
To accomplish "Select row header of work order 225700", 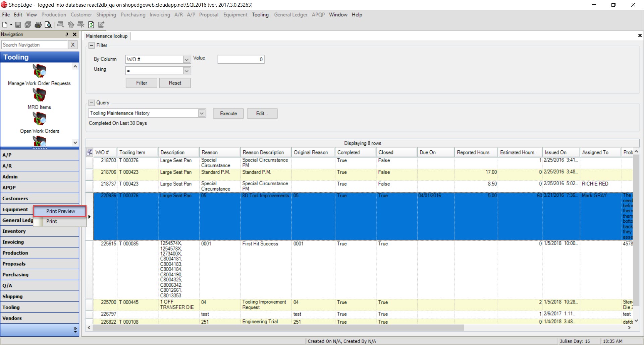I will pyautogui.click(x=89, y=305).
